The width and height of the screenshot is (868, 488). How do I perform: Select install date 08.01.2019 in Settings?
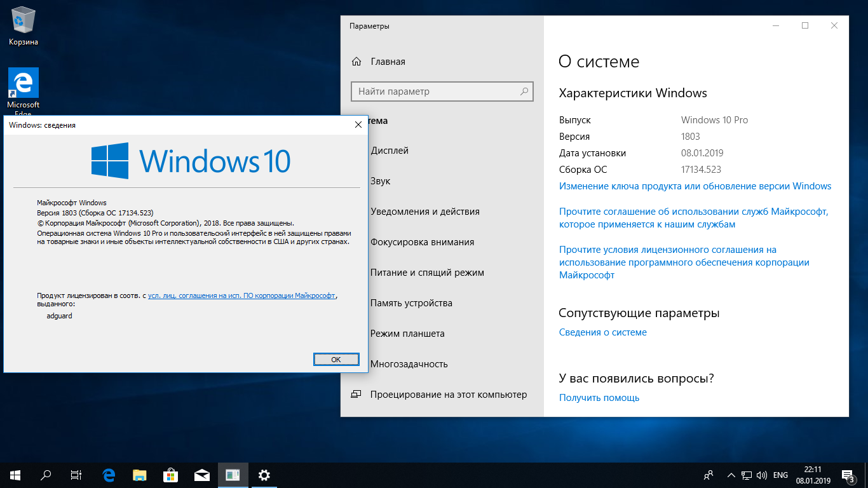click(x=702, y=153)
